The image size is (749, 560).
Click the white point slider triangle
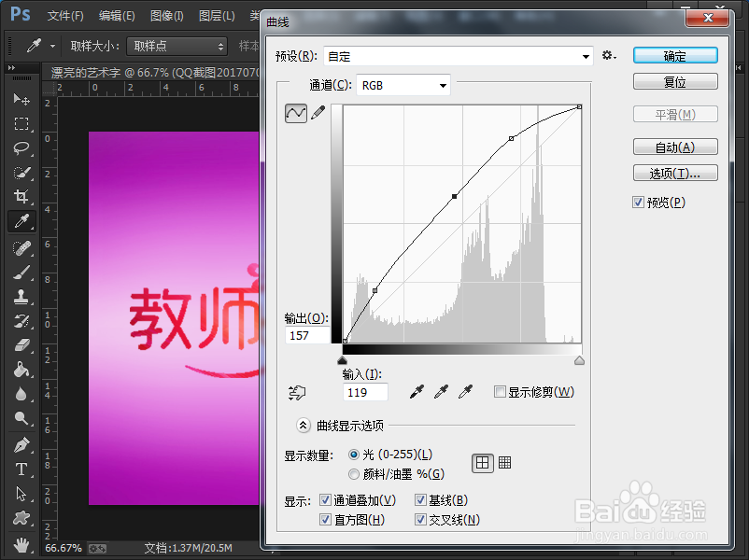tap(579, 360)
